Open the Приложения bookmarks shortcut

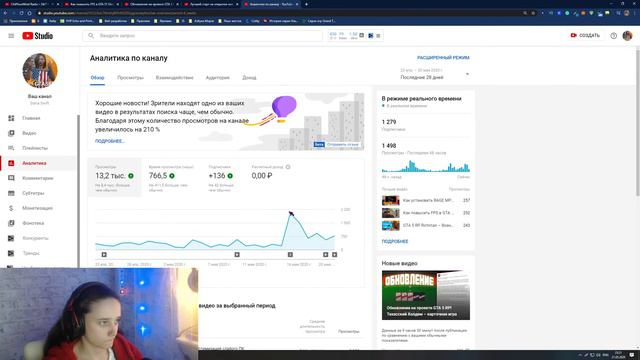[16, 21]
